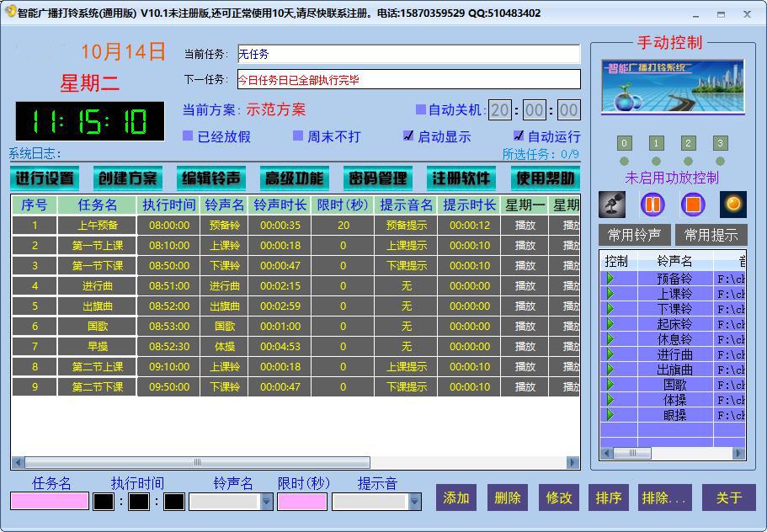This screenshot has width=767, height=532.
Task: Play the 进行曲 ringtone arrow
Action: pyautogui.click(x=610, y=354)
